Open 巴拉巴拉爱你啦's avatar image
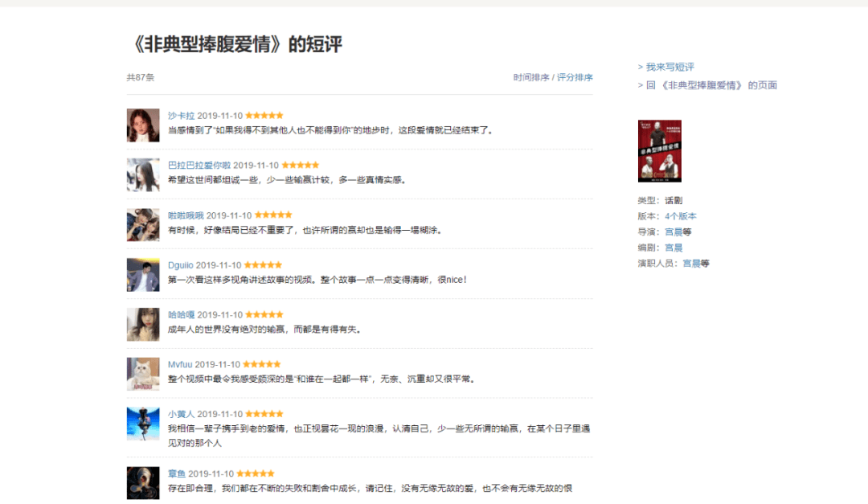Screen dimensions: 868x504 [142, 175]
